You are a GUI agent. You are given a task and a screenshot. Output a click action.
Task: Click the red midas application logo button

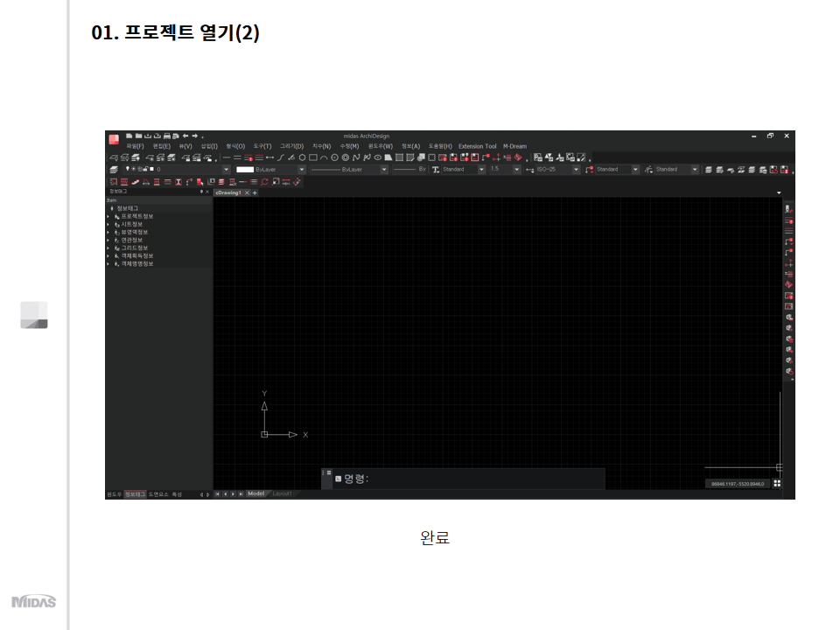click(x=114, y=140)
